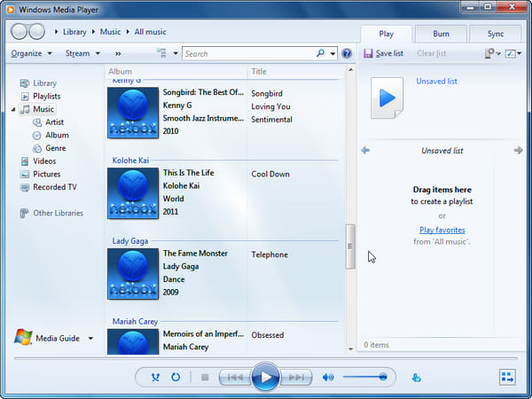Click the Play favorites link
532x399 pixels.
coord(441,230)
